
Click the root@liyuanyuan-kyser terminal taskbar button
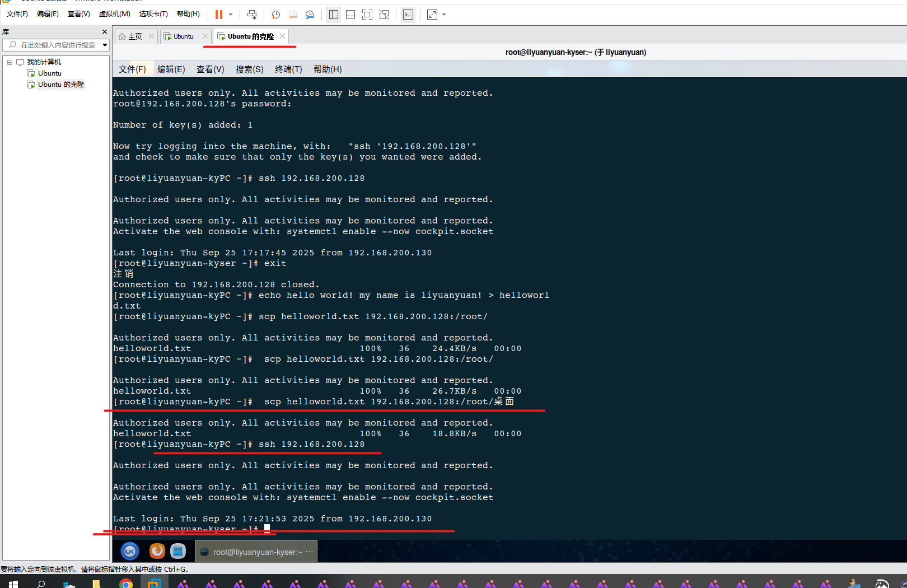256,552
